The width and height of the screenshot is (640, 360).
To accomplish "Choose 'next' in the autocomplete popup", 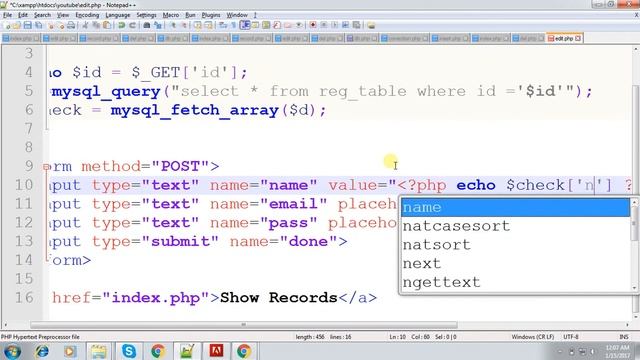I will tap(516, 264).
